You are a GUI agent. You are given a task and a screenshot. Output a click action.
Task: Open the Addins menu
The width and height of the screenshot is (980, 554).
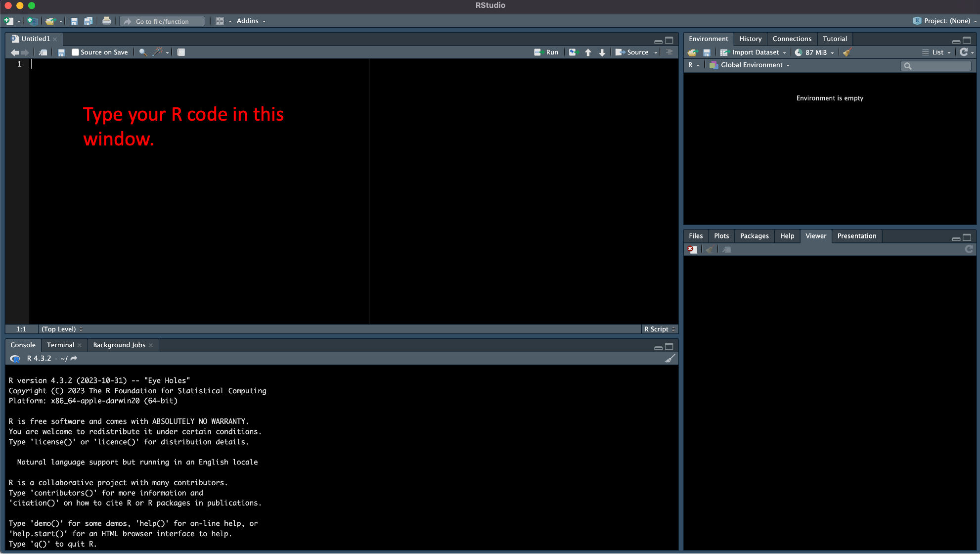251,21
